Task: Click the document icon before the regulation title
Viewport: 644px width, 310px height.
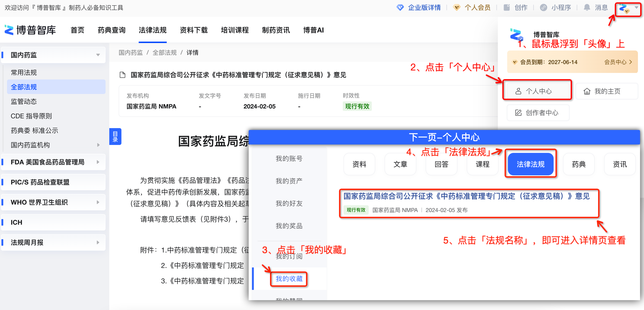Action: [x=122, y=75]
